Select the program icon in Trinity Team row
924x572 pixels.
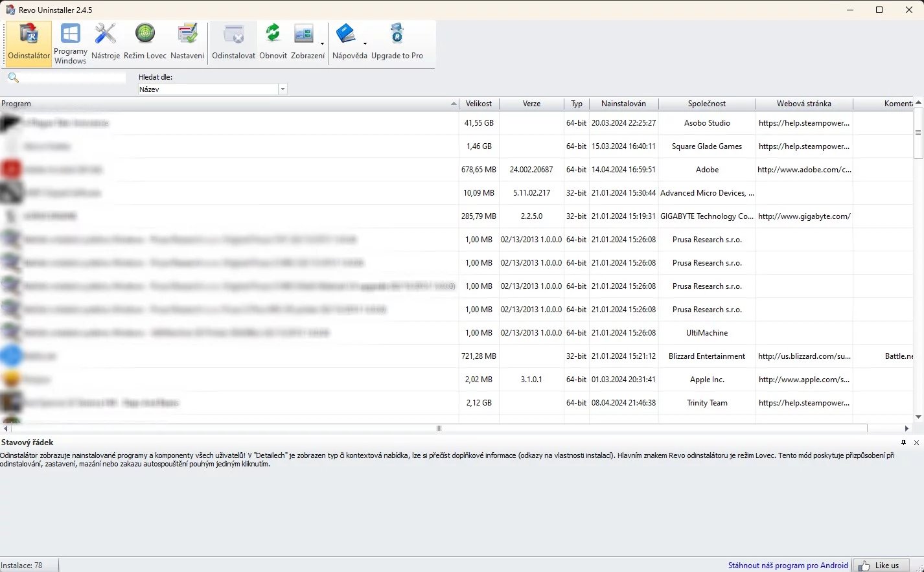pyautogui.click(x=11, y=403)
